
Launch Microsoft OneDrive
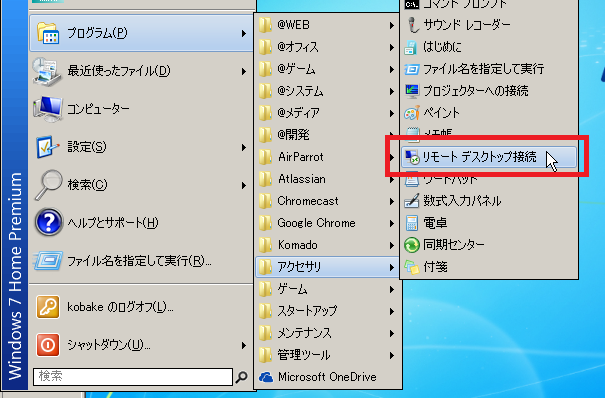pos(327,377)
